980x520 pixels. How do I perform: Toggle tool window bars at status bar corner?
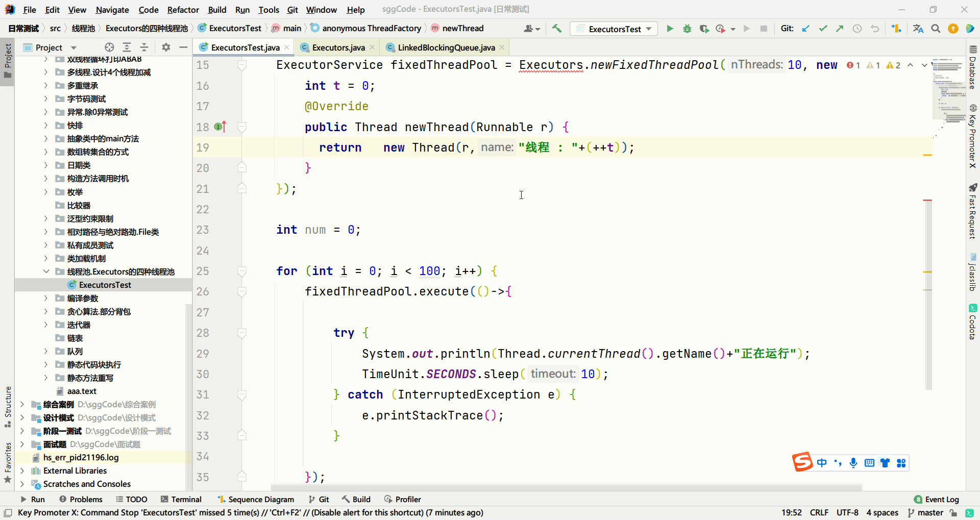8,513
